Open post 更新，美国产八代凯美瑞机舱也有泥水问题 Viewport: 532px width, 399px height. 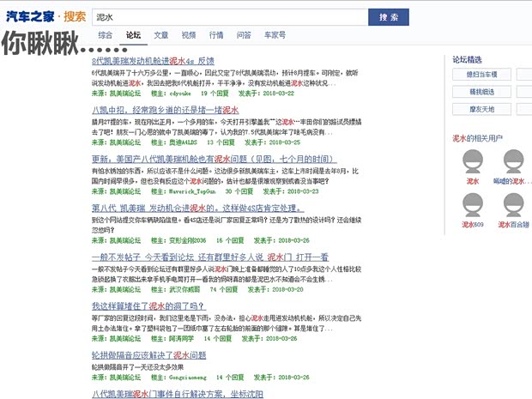pos(215,159)
